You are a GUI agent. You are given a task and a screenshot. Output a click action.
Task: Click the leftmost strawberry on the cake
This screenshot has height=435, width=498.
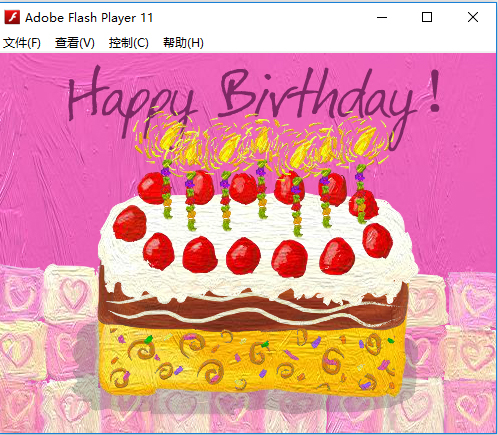[130, 223]
